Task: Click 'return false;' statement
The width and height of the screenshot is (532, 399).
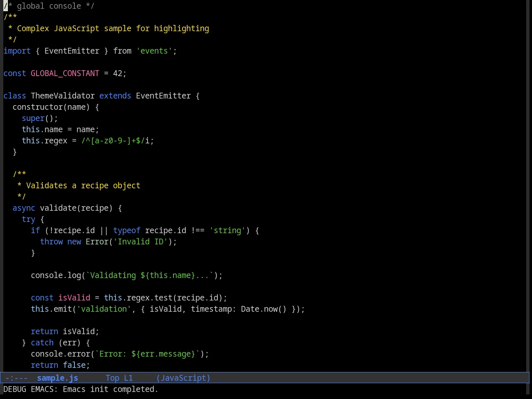Action: (60, 365)
